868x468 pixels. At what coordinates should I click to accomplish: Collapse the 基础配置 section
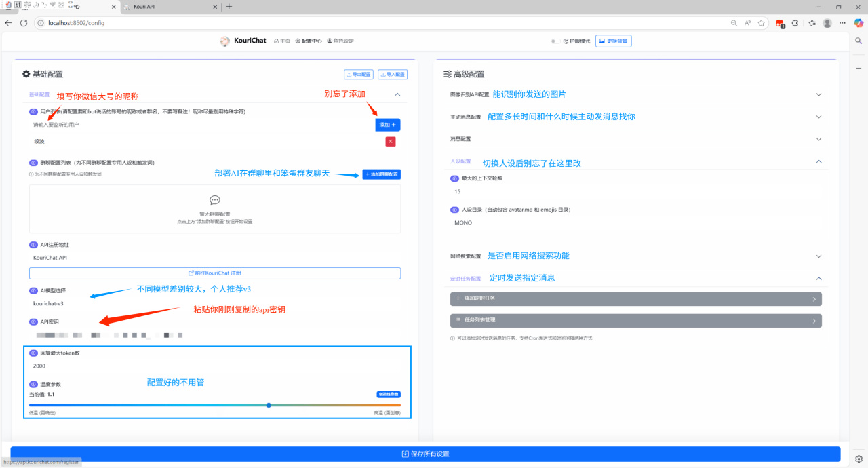pyautogui.click(x=397, y=94)
